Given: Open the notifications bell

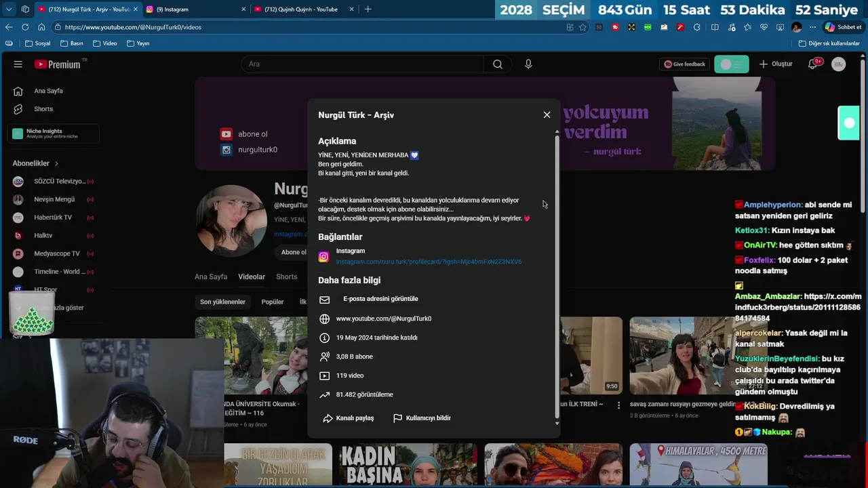Looking at the screenshot, I should tap(813, 64).
